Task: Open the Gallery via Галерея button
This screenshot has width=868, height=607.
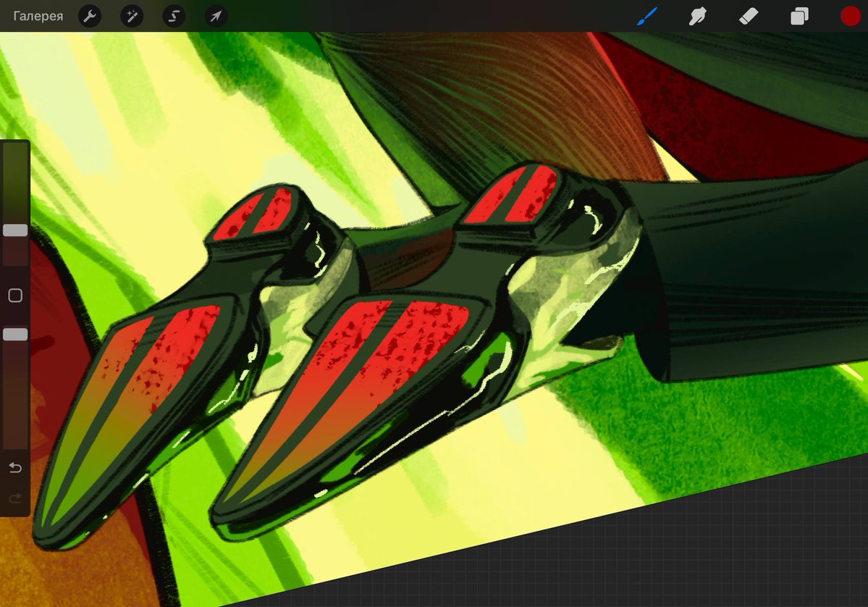Action: 38,16
